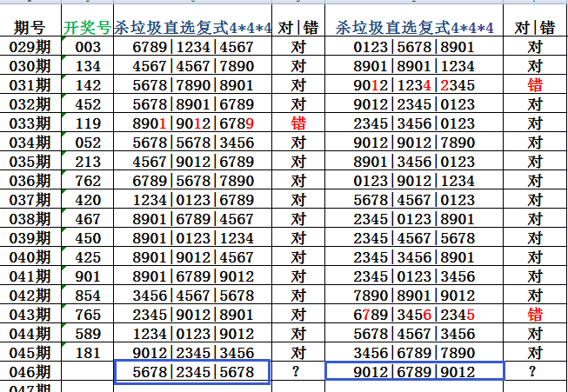Select cell 7890|8901|9012
The width and height of the screenshot is (568, 392).
pyautogui.click(x=414, y=296)
